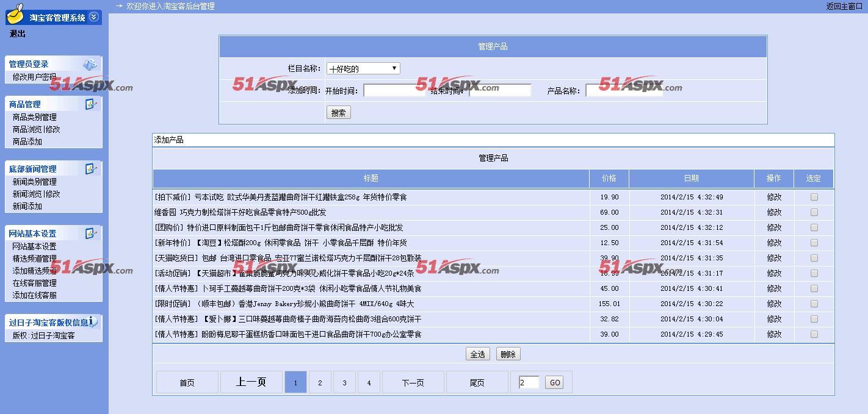
Task: Click the 版权信息 info icon
Action: (92, 321)
